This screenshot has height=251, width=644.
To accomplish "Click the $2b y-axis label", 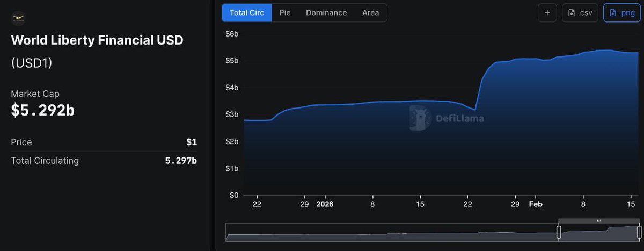I will [x=231, y=141].
